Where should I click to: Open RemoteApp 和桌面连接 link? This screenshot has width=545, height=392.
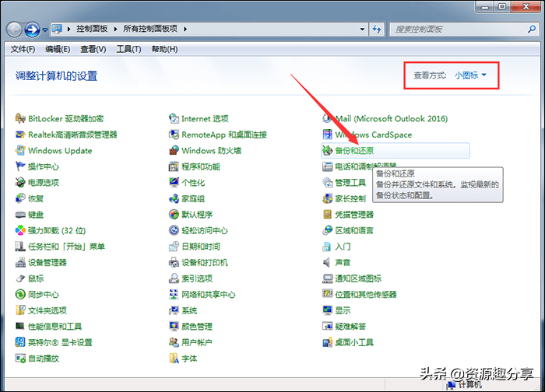224,135
